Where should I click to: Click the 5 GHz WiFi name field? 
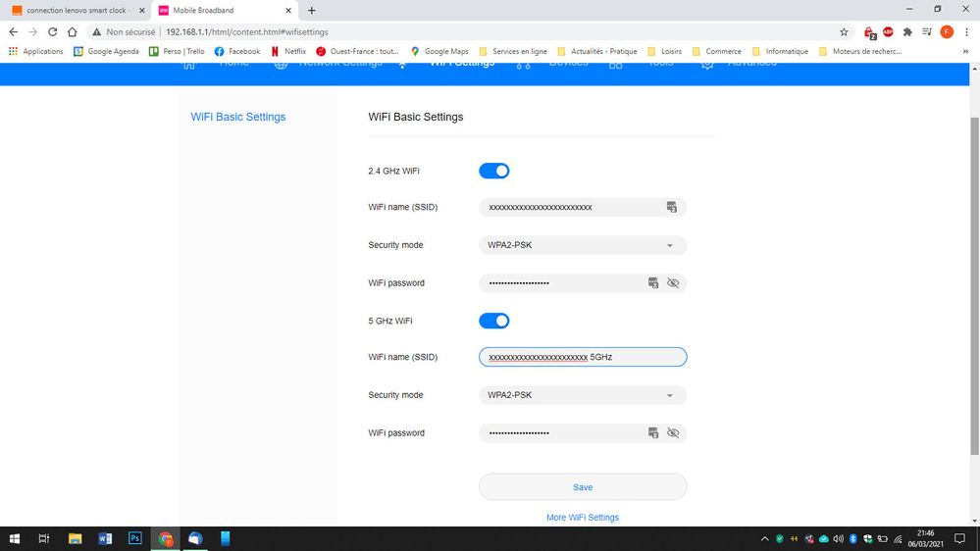pos(582,358)
